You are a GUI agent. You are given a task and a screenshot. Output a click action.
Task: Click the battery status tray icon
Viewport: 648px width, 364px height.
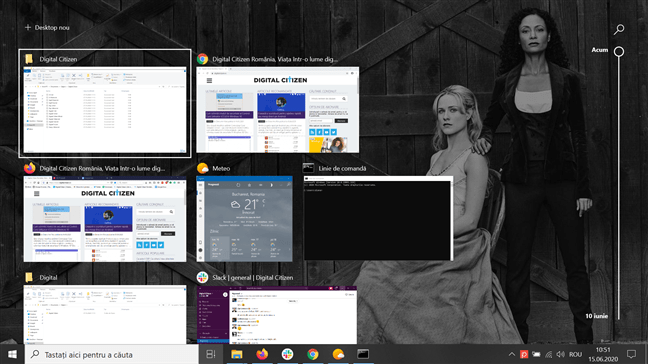(x=536, y=354)
